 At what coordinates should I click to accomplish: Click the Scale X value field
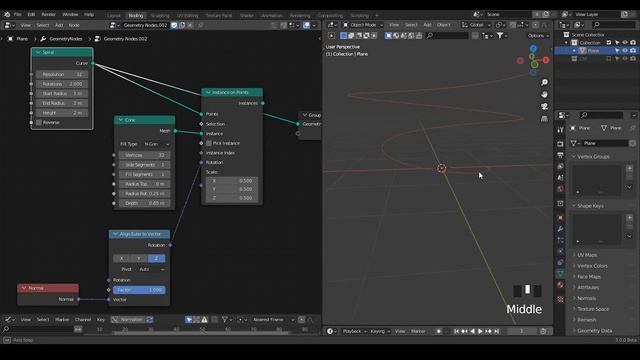(x=232, y=181)
